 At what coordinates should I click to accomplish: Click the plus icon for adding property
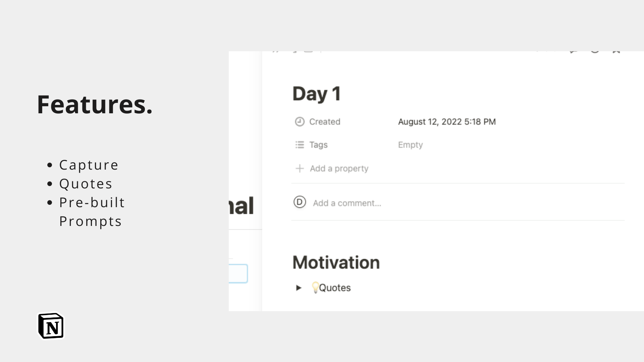pyautogui.click(x=300, y=168)
